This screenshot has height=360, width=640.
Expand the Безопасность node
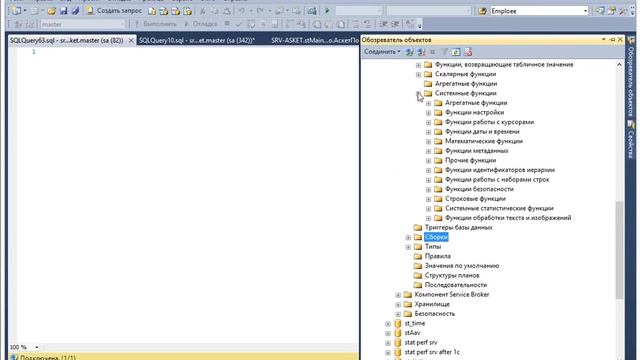(398, 314)
